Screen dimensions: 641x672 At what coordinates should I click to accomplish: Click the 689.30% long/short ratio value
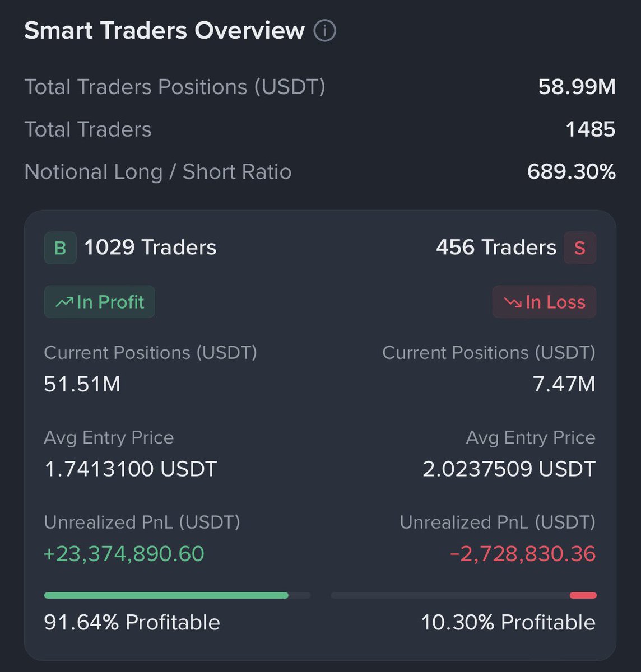click(x=572, y=172)
